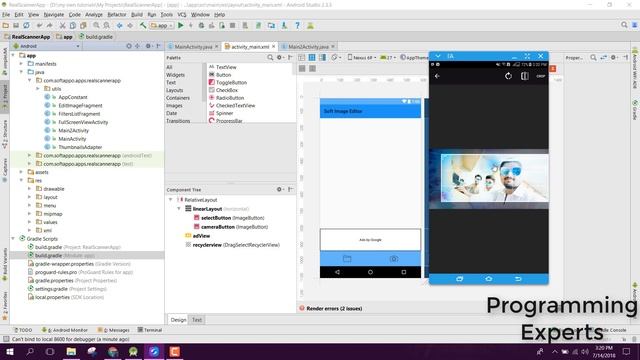Close the activity_main.xml tab
The image size is (640, 360).
click(274, 47)
